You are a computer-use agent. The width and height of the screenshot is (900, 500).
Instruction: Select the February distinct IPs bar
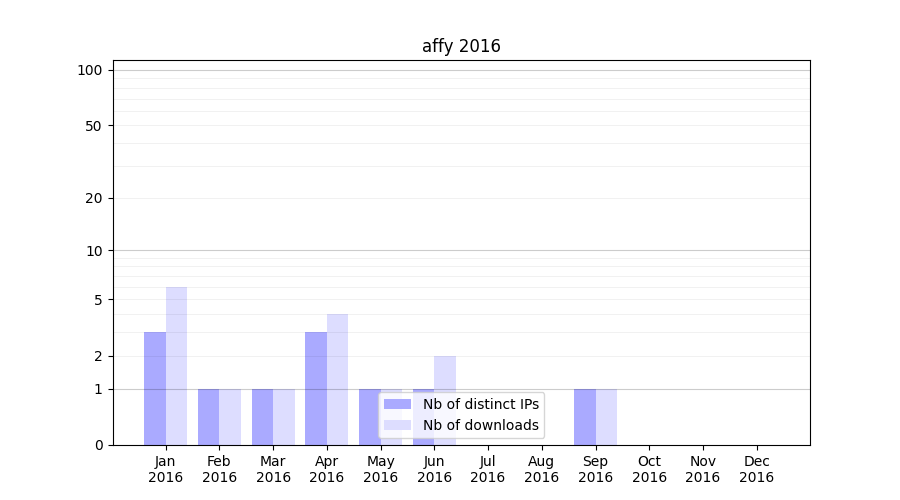tap(208, 417)
